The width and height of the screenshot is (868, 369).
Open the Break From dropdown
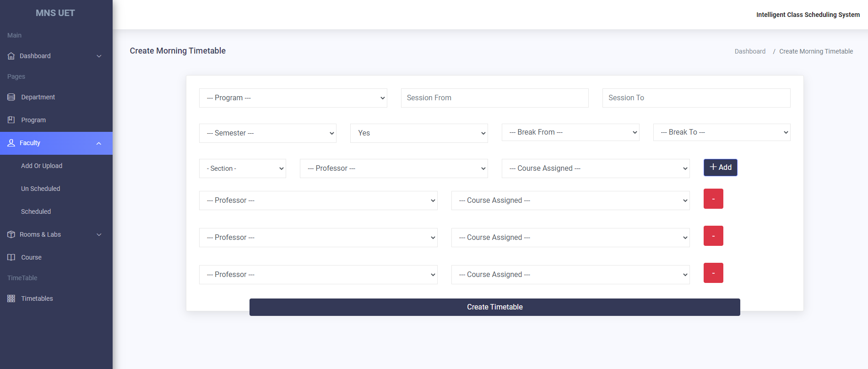[570, 132]
